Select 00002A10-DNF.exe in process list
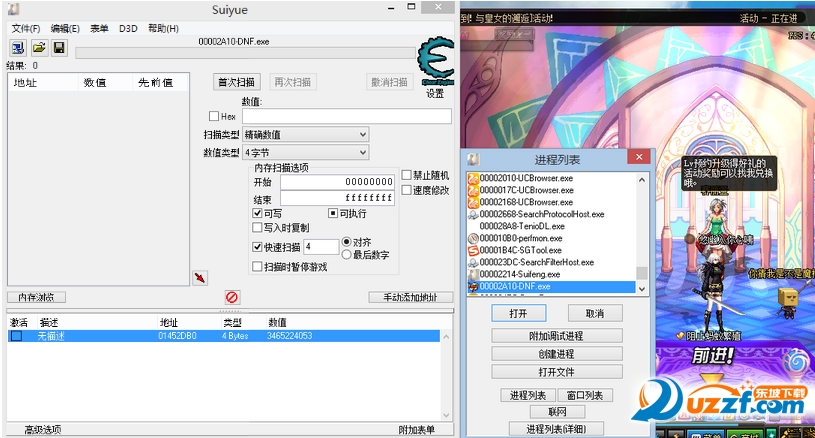This screenshot has height=438, width=815. coord(551,286)
